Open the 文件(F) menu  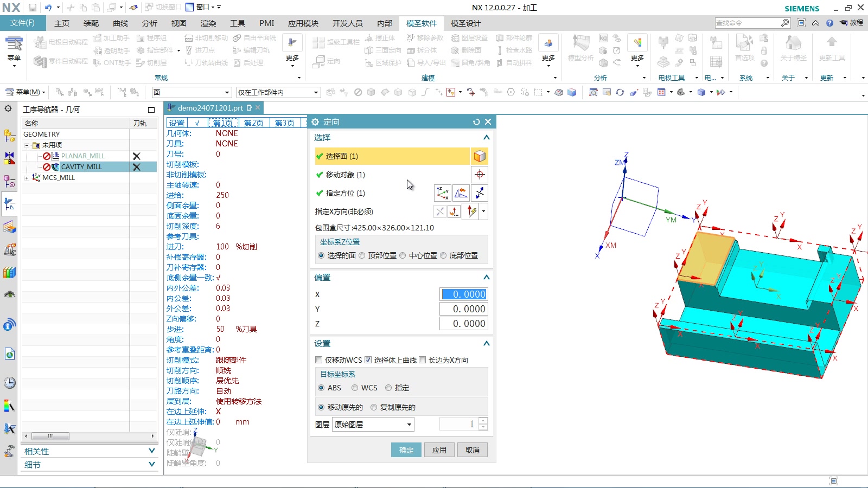(22, 23)
